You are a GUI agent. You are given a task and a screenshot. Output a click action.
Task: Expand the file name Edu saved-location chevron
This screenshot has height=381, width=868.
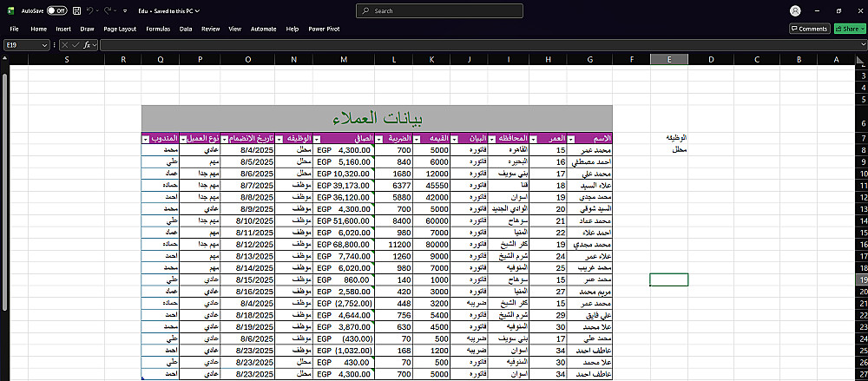pos(198,10)
